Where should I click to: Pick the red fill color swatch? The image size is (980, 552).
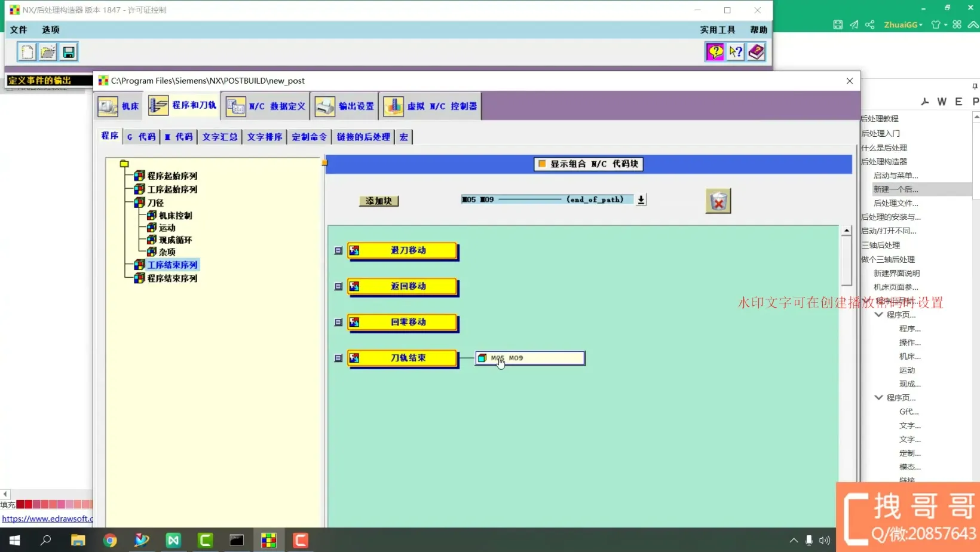[28, 505]
